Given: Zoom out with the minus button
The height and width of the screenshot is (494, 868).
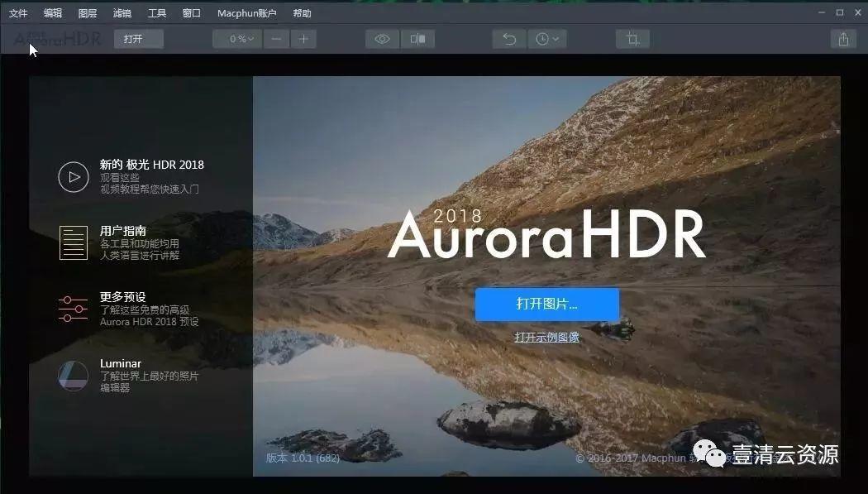Looking at the screenshot, I should pos(276,39).
